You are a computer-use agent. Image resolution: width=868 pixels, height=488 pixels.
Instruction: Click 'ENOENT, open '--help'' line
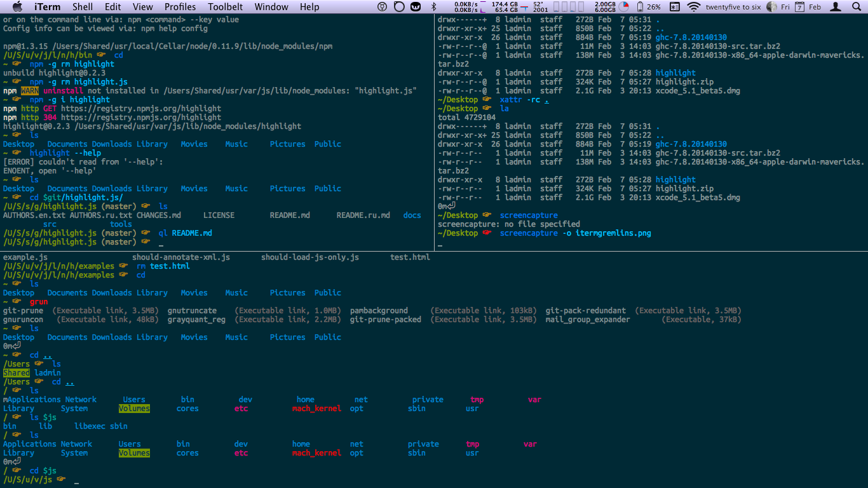coord(50,171)
